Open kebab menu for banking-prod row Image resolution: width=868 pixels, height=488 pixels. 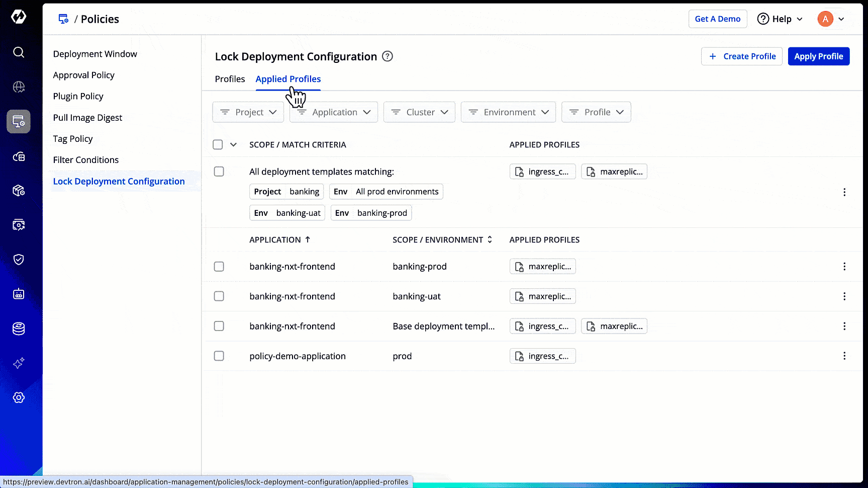coord(844,267)
